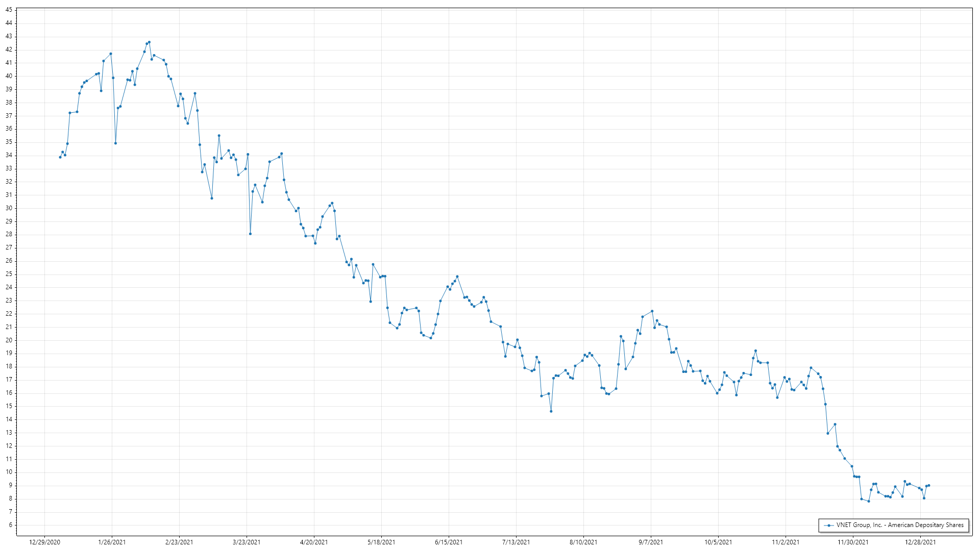Viewport: 980px width, 551px height.
Task: Click the 1/26/2021 x-axis date label
Action: coord(112,542)
